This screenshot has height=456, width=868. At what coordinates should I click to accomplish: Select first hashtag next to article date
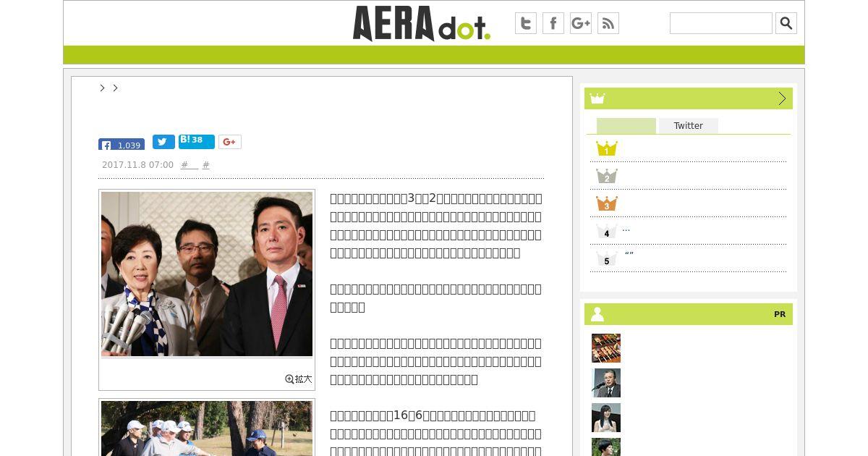tap(189, 165)
